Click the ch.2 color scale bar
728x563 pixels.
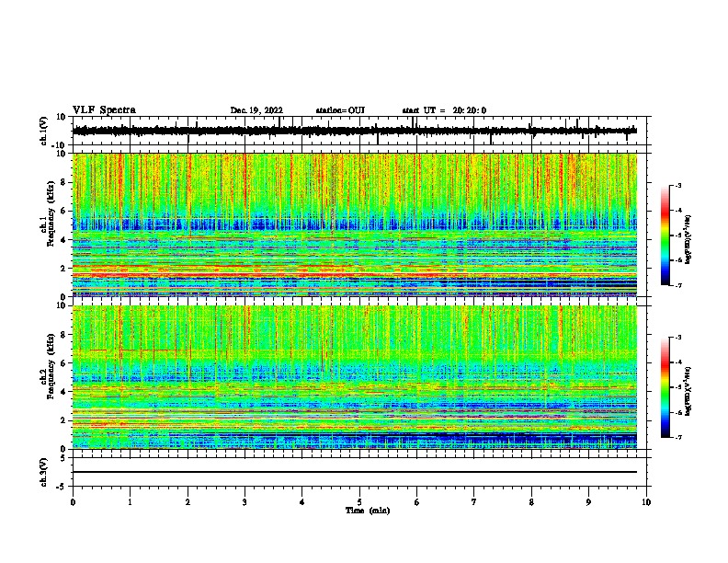(665, 387)
